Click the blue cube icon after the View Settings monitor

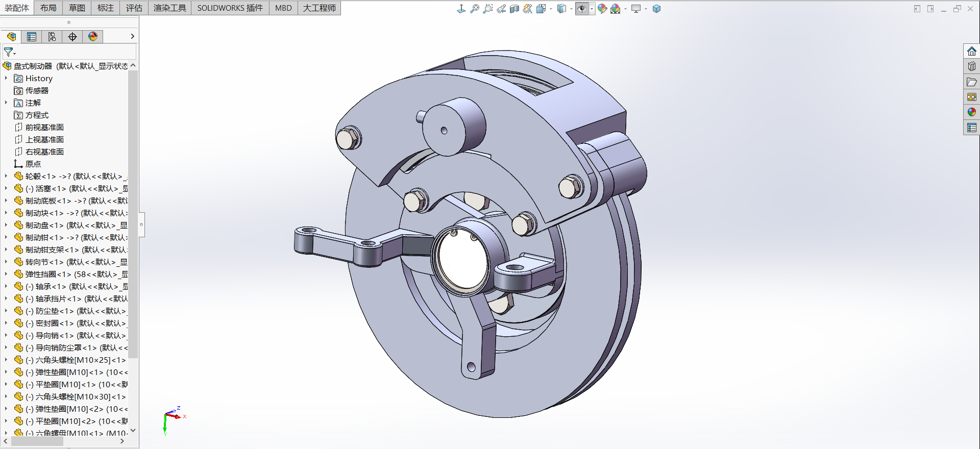(656, 9)
